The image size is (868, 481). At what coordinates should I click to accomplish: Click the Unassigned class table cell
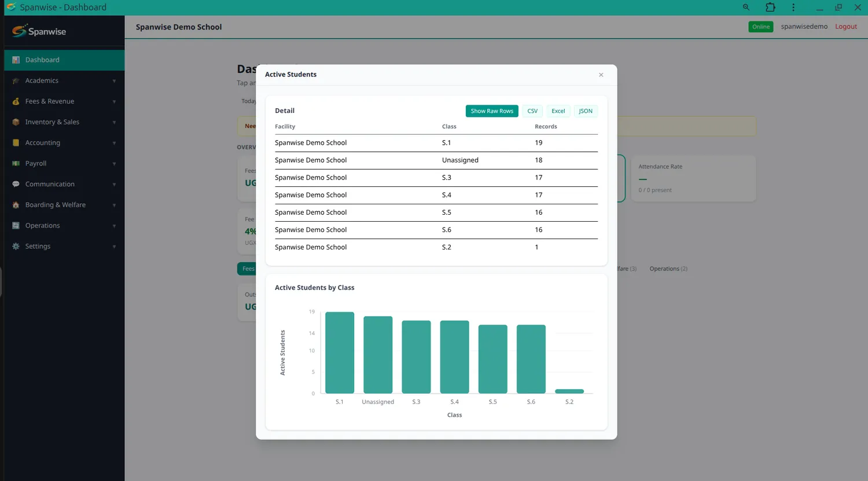[460, 160]
